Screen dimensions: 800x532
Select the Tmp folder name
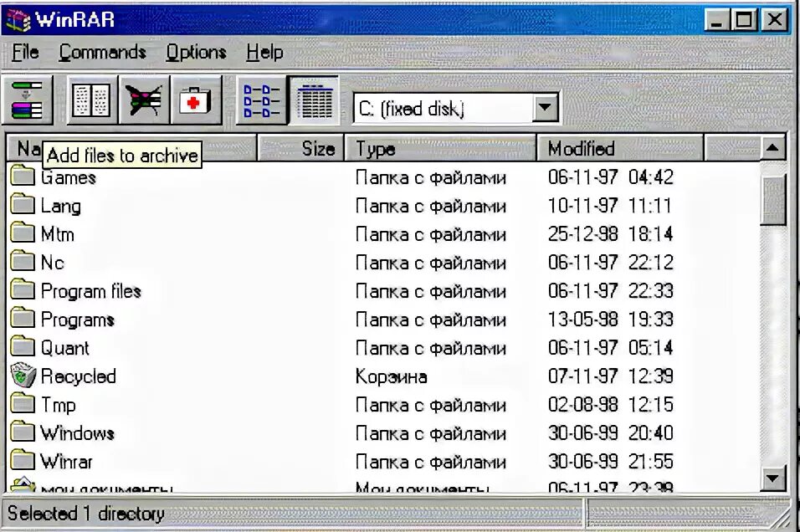pos(59,406)
